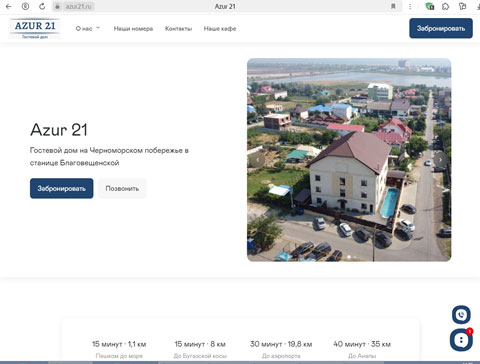Screen dimensions: 480x364
Task: Click the Yandex home icon beside back arrow
Action: (x=25, y=6)
